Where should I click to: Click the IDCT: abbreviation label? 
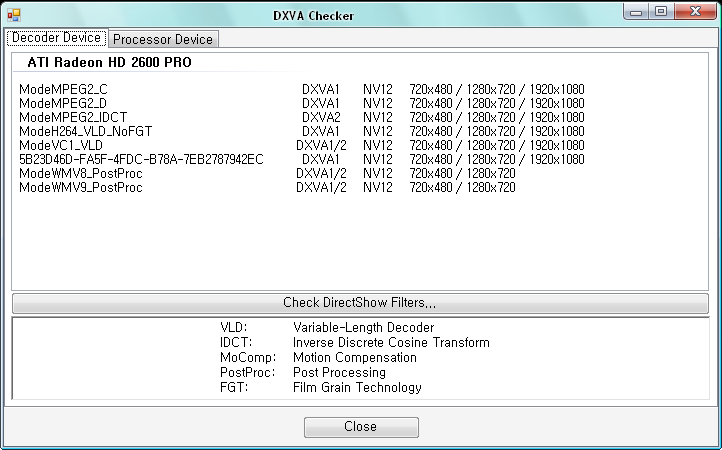coord(236,343)
